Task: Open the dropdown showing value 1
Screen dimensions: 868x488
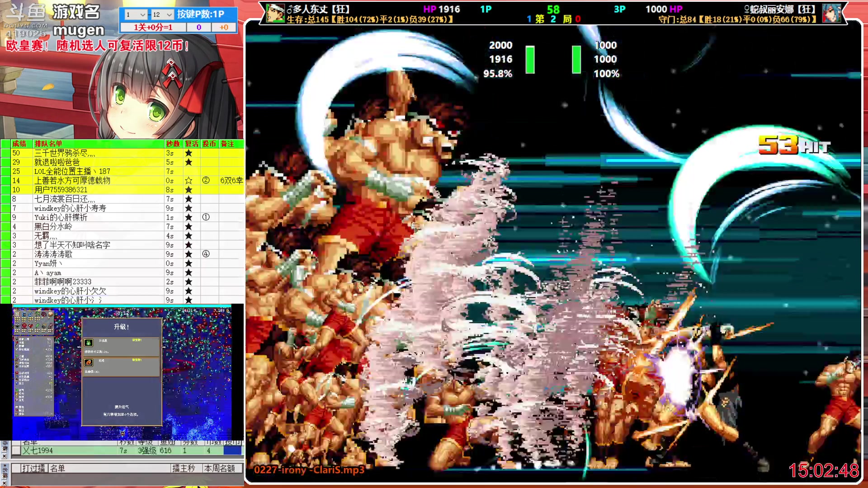Action: [135, 14]
